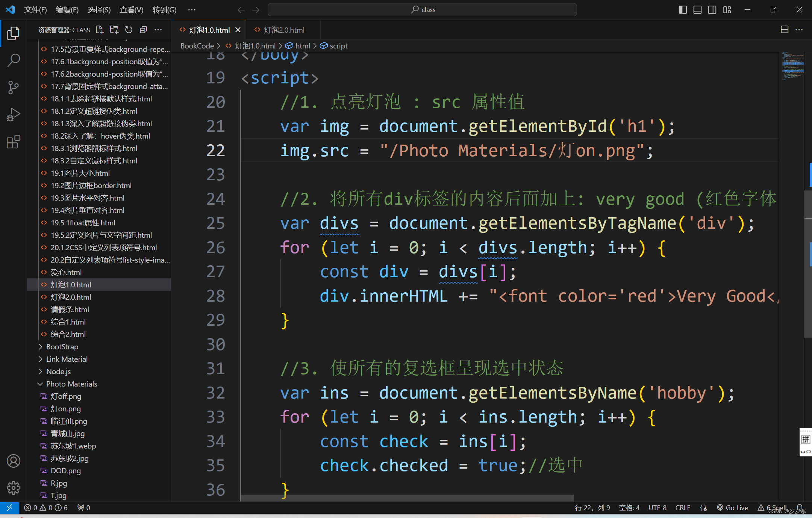The height and width of the screenshot is (518, 812).
Task: Open the Manage gear icon
Action: (14, 488)
